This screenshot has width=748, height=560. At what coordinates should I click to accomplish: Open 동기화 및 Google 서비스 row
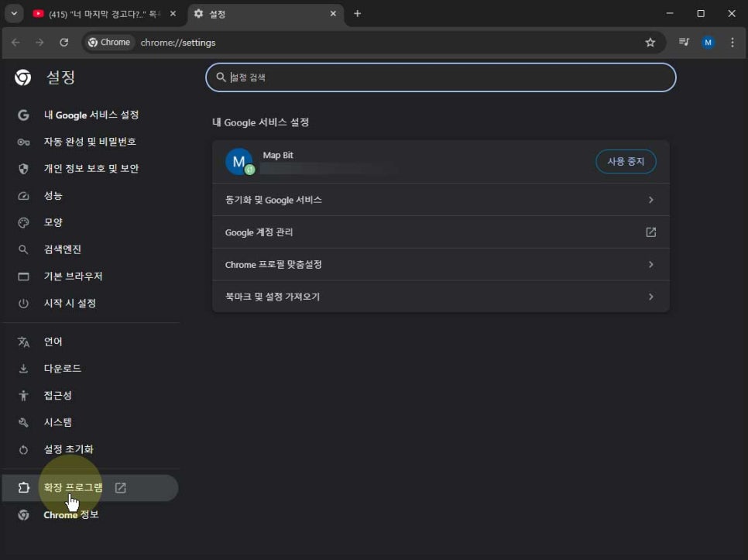[x=441, y=200]
